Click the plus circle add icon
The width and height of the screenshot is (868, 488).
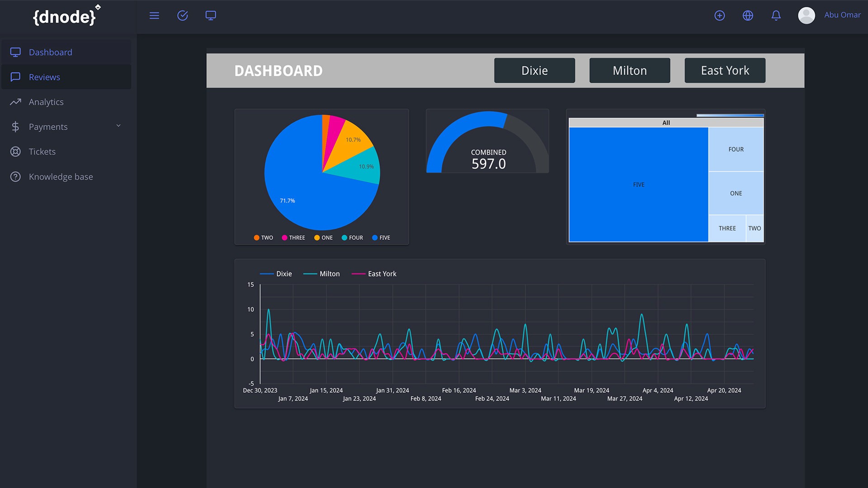tap(720, 16)
